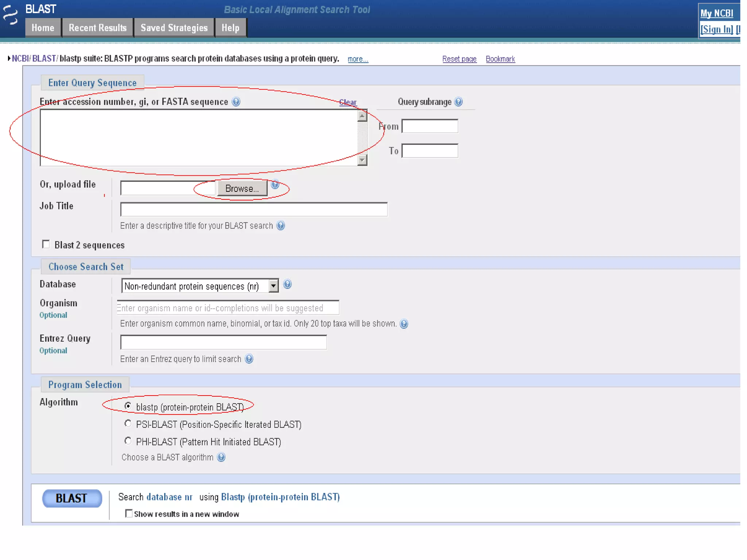Select PHI-BLAST Pattern Hit Initiated option
747x560 pixels.
(128, 441)
